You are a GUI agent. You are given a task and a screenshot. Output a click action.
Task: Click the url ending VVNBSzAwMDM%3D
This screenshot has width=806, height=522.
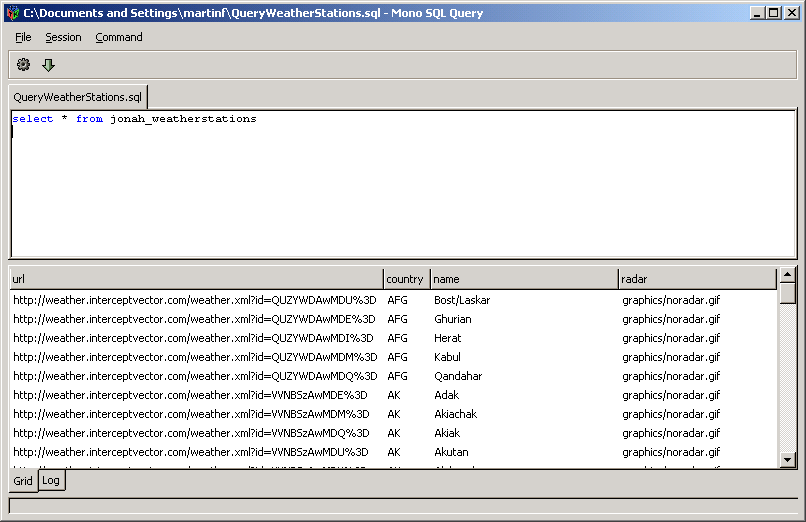coord(191,414)
